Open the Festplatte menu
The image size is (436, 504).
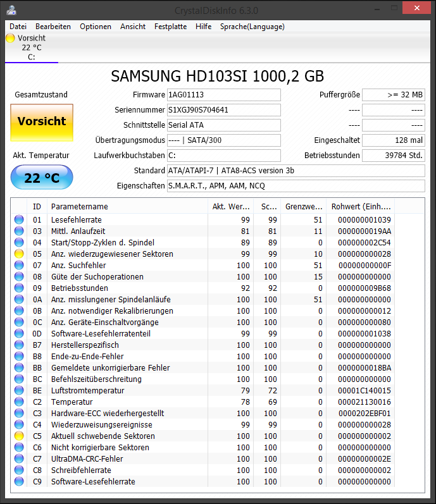[x=170, y=27]
